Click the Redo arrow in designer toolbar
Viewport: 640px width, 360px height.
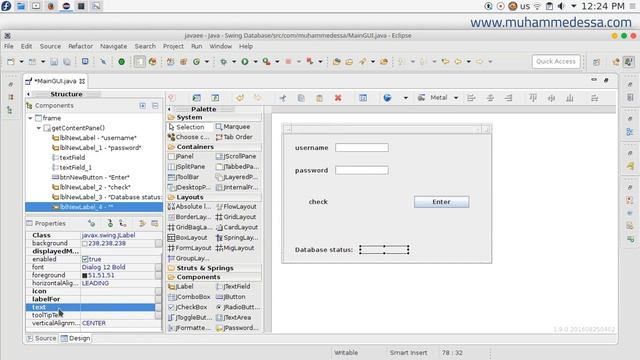258,98
